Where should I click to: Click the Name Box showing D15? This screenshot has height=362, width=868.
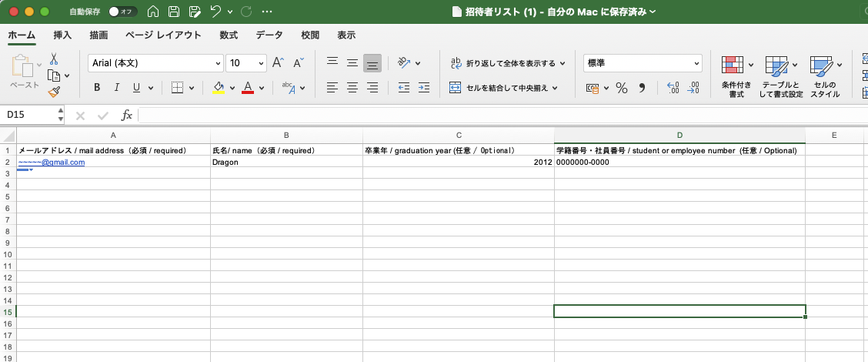tap(29, 115)
